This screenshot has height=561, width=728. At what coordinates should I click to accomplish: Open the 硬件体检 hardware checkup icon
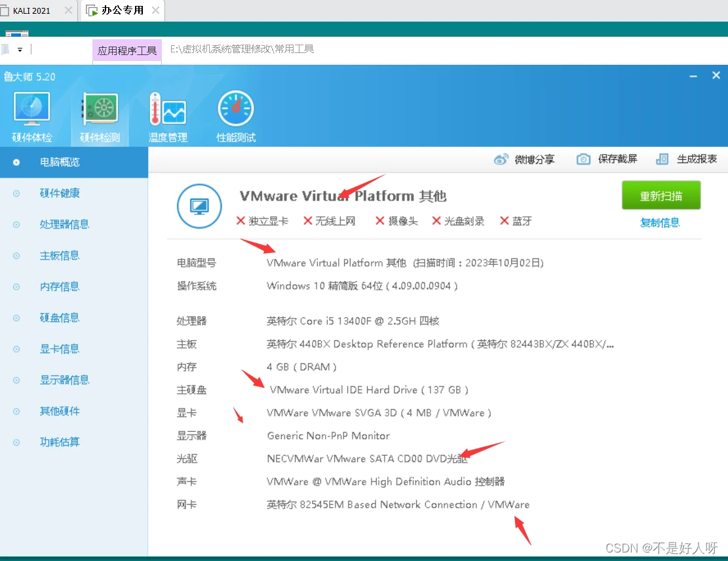(x=31, y=109)
